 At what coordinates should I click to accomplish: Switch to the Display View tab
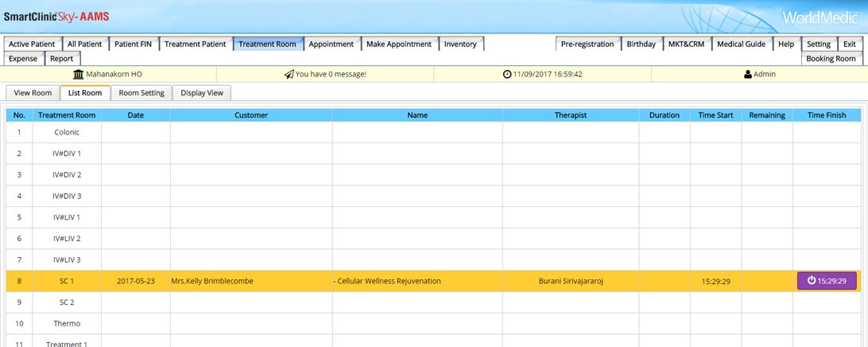pyautogui.click(x=202, y=93)
